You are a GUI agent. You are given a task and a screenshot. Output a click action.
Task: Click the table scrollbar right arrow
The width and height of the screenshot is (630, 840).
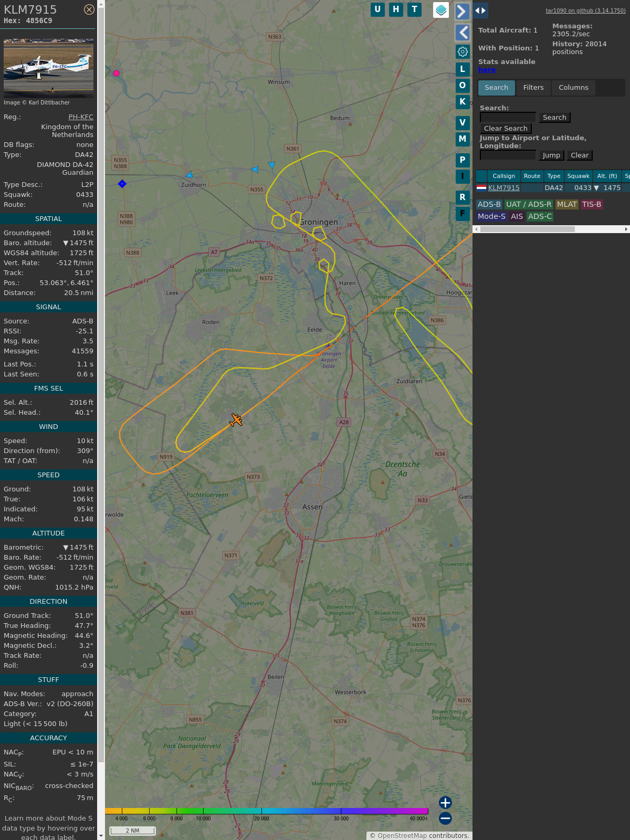tap(626, 229)
